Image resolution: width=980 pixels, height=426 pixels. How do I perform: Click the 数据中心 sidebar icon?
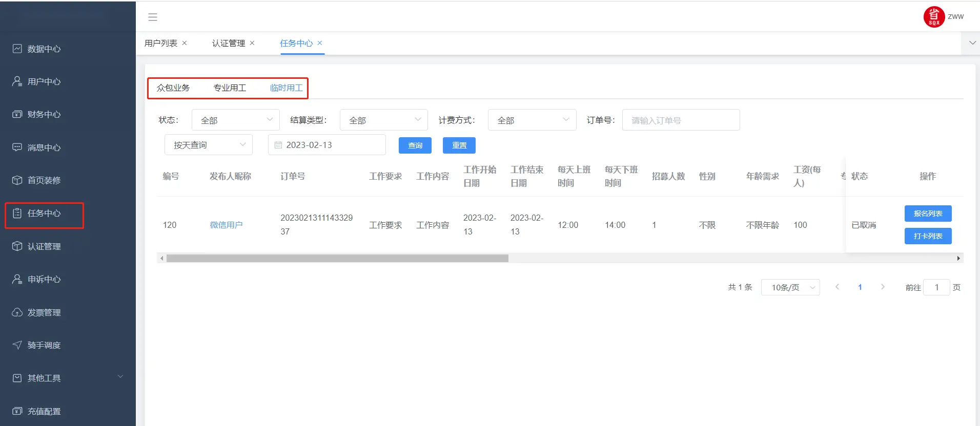pos(17,49)
